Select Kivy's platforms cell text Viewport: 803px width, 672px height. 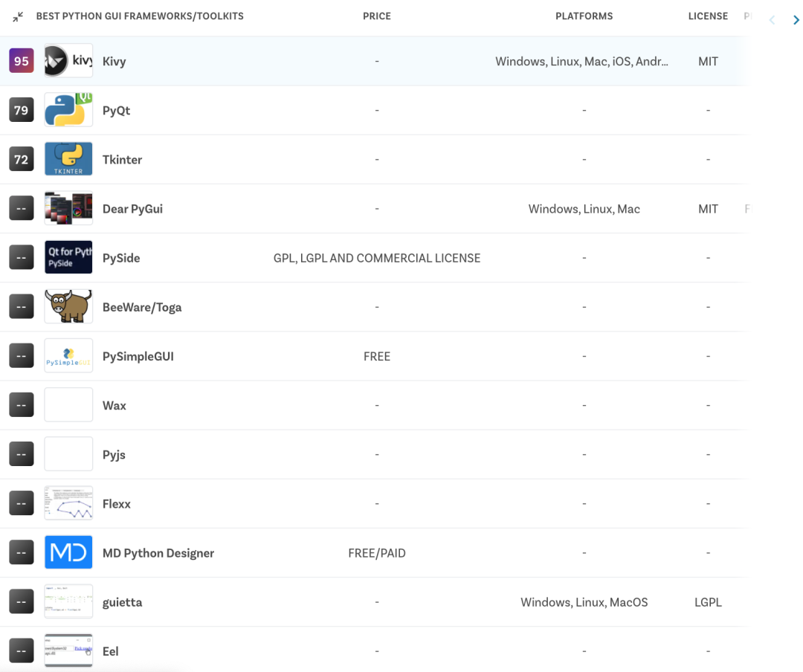[581, 62]
